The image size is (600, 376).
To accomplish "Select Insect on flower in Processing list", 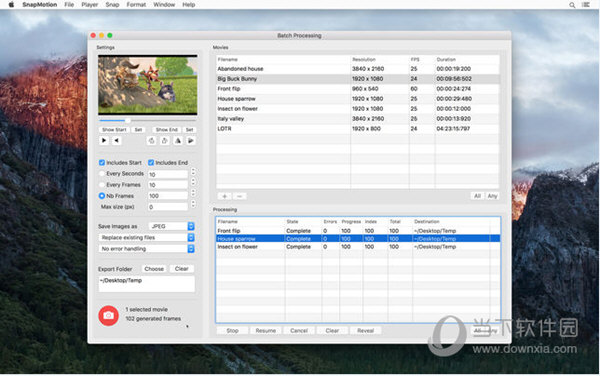I will 358,247.
